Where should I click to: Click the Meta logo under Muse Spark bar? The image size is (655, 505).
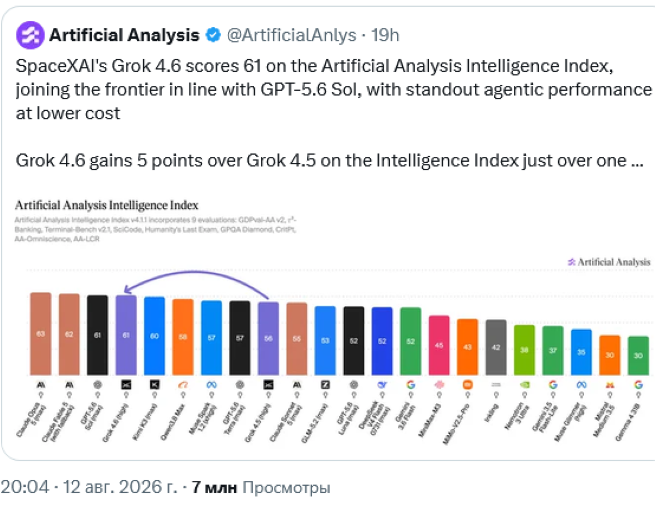(x=211, y=385)
